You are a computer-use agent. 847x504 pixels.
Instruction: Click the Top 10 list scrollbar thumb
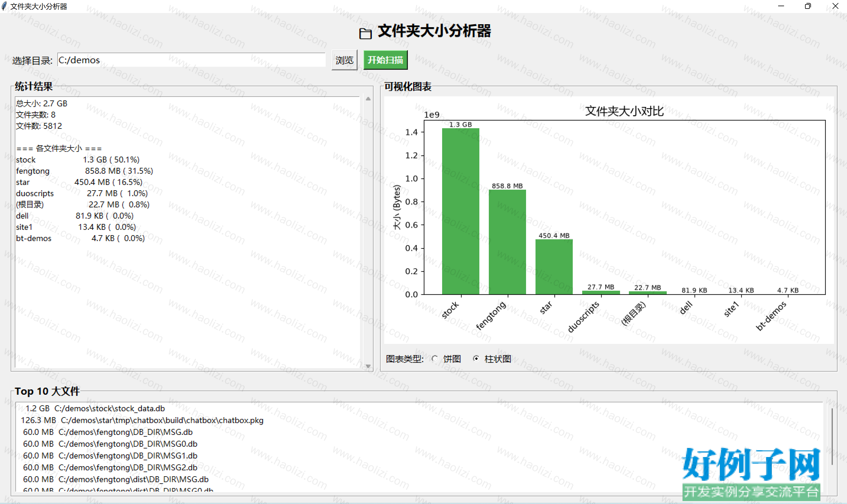(832, 436)
